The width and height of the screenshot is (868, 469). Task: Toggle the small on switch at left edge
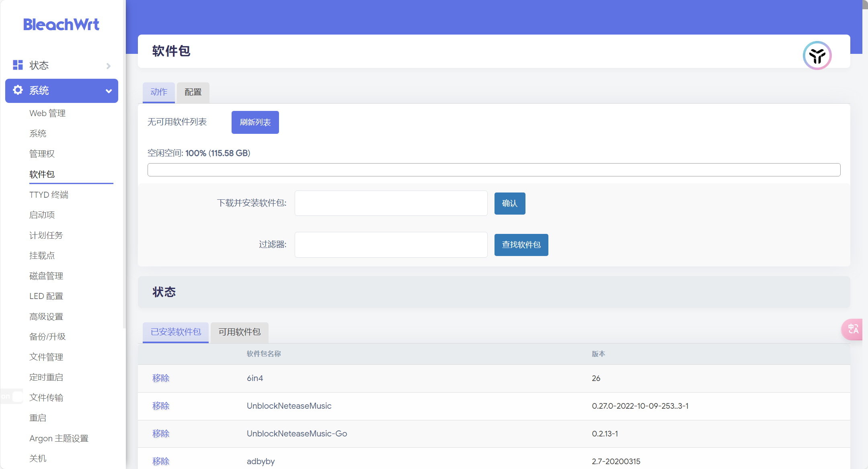click(x=12, y=396)
